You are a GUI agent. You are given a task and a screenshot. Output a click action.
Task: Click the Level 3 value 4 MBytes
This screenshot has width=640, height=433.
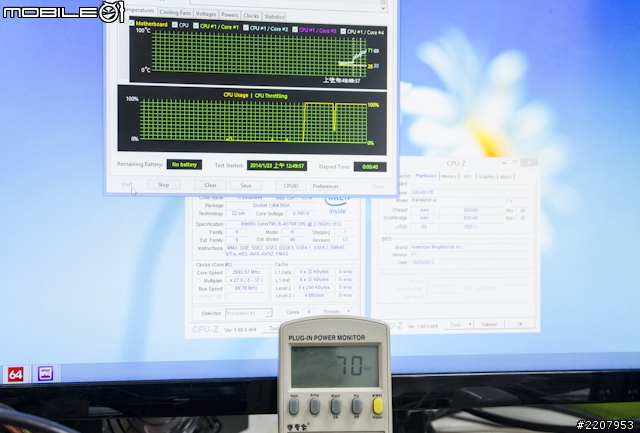[314, 295]
